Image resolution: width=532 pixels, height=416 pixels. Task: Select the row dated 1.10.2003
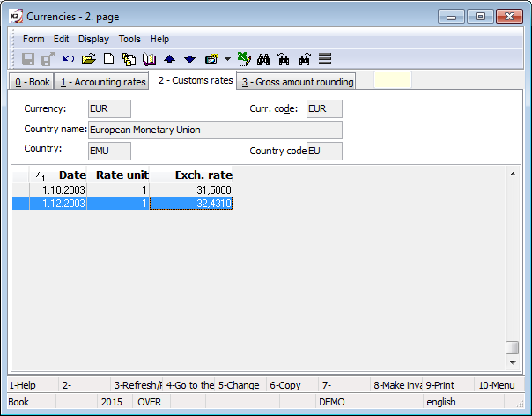[x=122, y=189]
